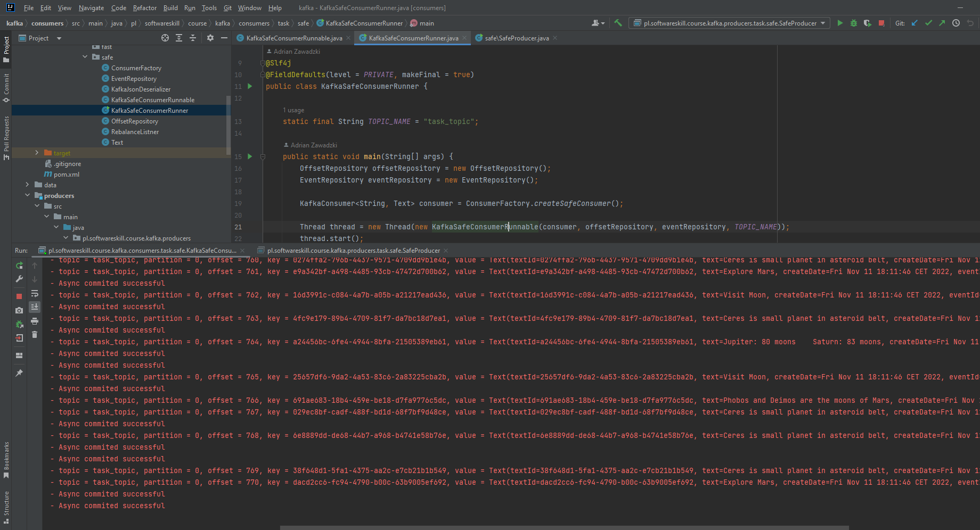
Task: Select opened file using the crosshair icon
Action: [165, 38]
